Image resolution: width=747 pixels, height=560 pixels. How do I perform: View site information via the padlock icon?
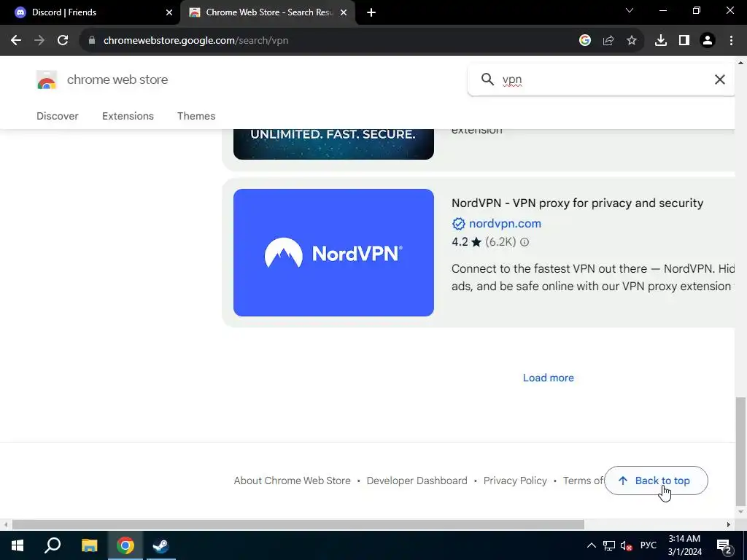pyautogui.click(x=92, y=41)
